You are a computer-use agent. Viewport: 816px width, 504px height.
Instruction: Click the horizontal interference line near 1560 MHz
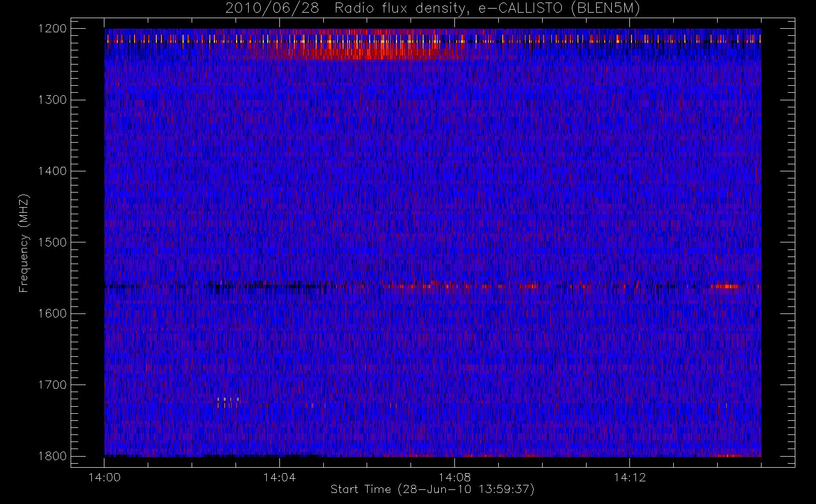pos(433,286)
